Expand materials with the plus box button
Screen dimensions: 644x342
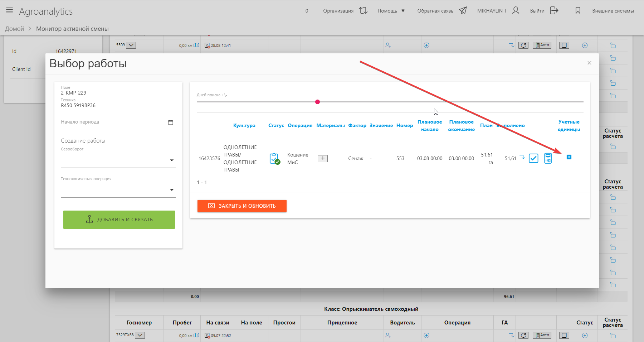pos(323,158)
